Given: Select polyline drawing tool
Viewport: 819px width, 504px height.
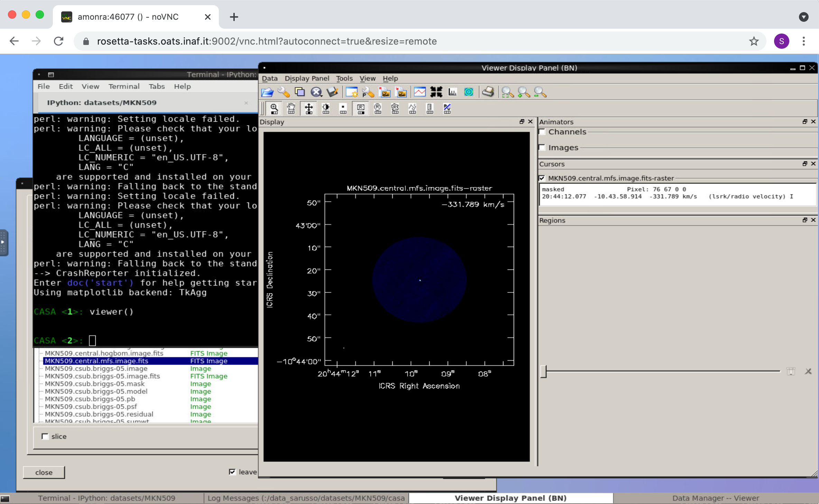Looking at the screenshot, I should 412,109.
